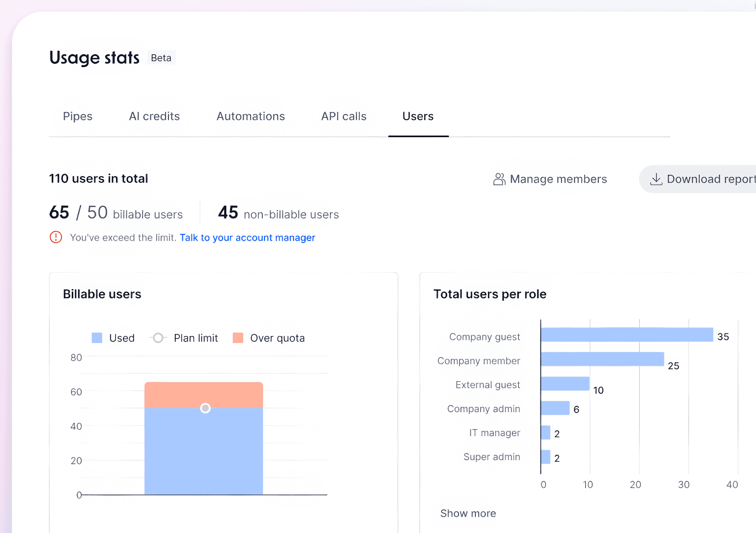Click the 'Company member' role label
The height and width of the screenshot is (533, 756).
[479, 361]
